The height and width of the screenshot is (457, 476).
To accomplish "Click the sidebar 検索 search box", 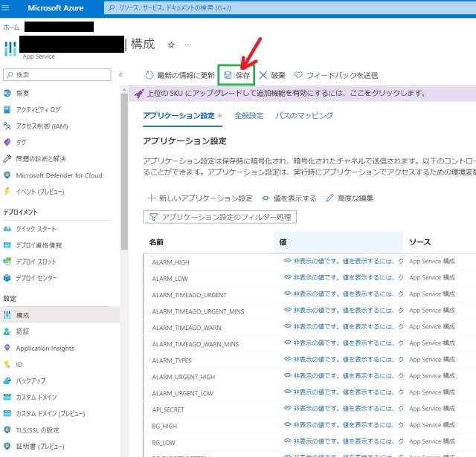I will tap(57, 74).
